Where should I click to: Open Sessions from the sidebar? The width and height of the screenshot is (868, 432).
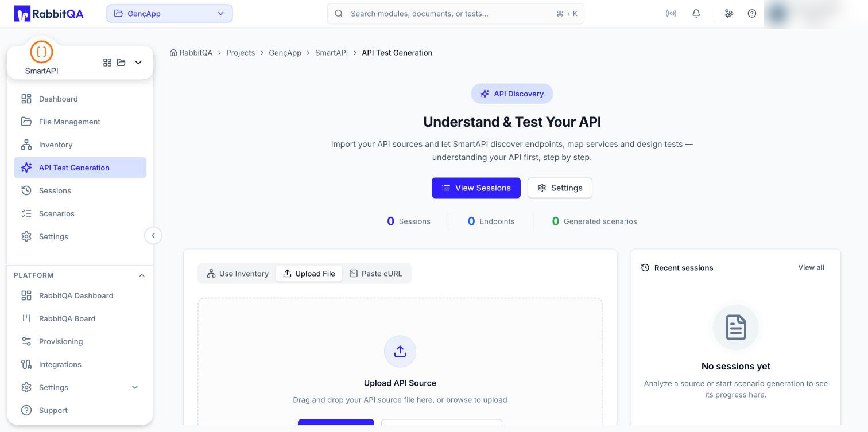pos(80,190)
